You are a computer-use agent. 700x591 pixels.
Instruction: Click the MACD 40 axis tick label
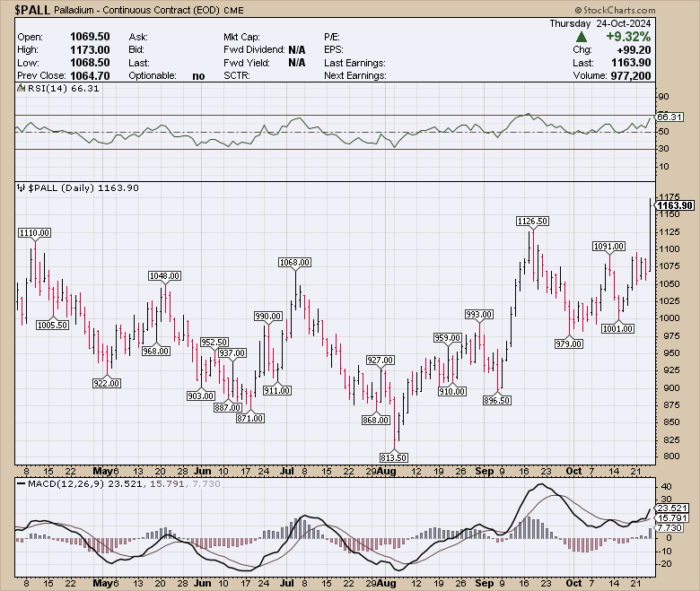[666, 487]
